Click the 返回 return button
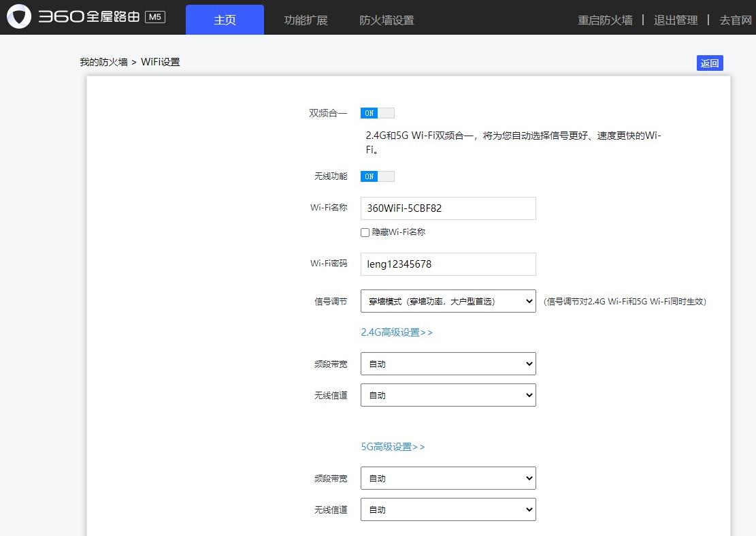Viewport: 756px width, 536px height. pos(710,63)
